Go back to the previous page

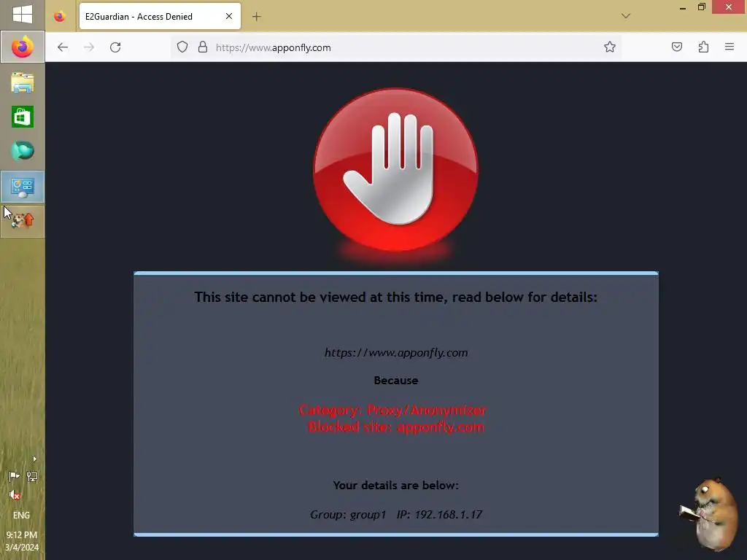[x=63, y=47]
